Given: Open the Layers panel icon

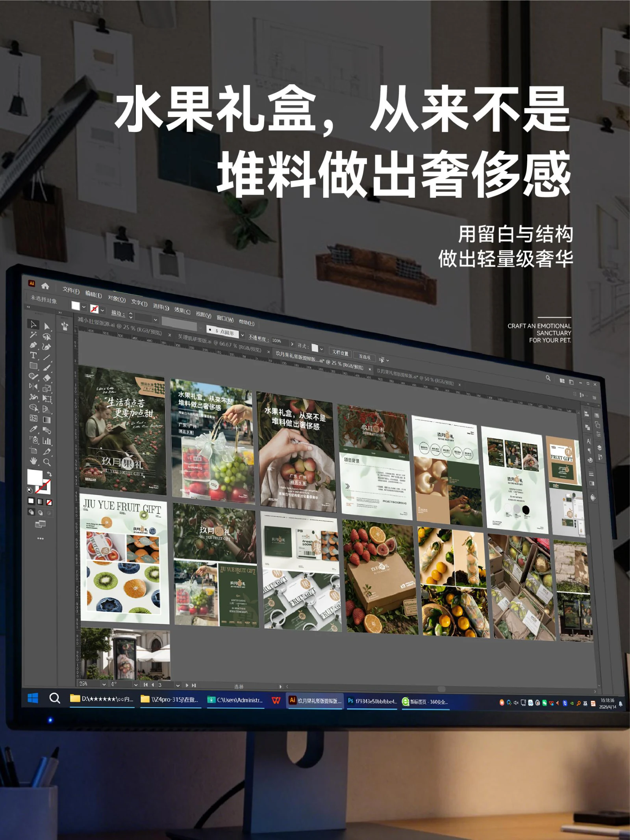Looking at the screenshot, I should click(600, 448).
